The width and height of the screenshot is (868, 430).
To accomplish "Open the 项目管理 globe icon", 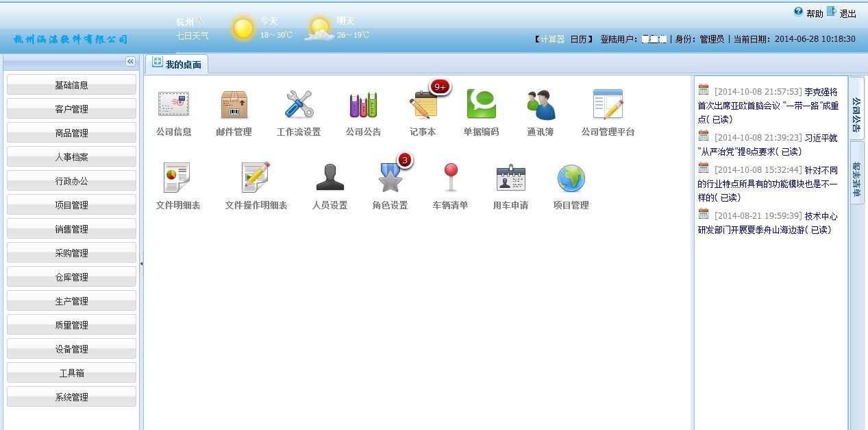I will [571, 178].
